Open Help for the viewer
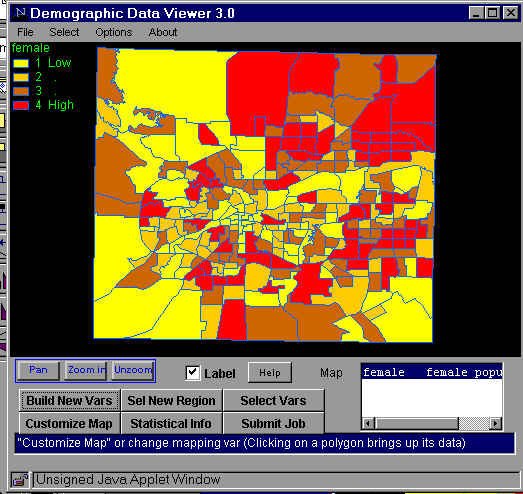This screenshot has width=523, height=494. click(x=270, y=372)
